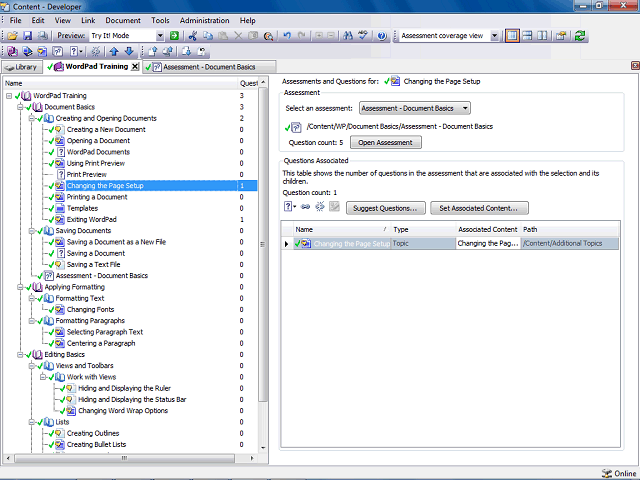Viewport: 640px width, 480px height.
Task: Click the Undo arrow icon
Action: click(x=287, y=36)
